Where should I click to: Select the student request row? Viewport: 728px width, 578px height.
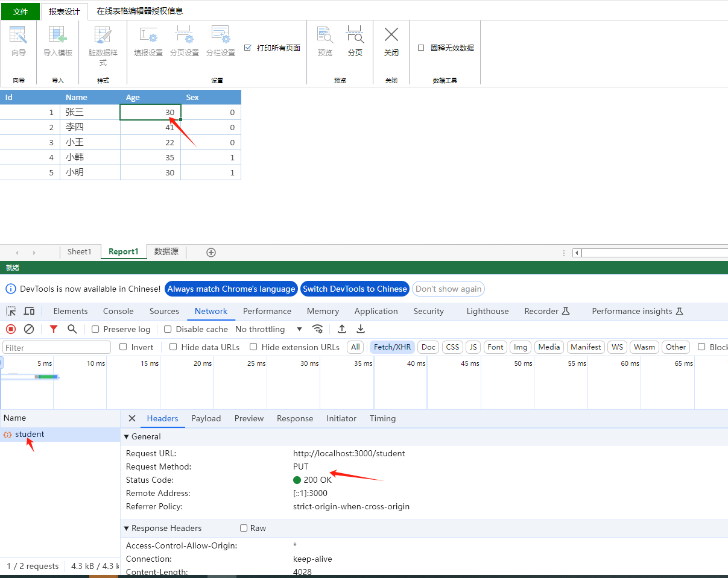(x=60, y=434)
